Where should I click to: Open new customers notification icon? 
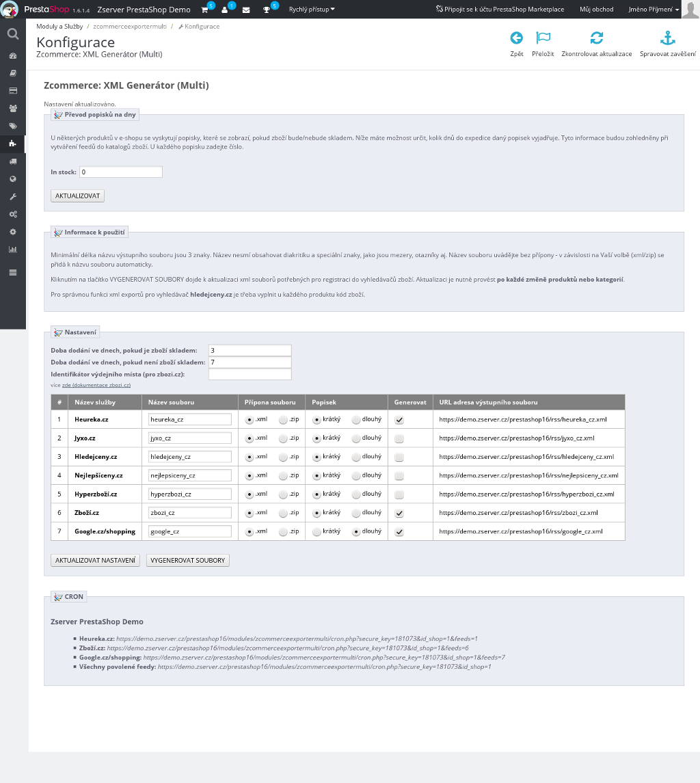click(x=225, y=10)
